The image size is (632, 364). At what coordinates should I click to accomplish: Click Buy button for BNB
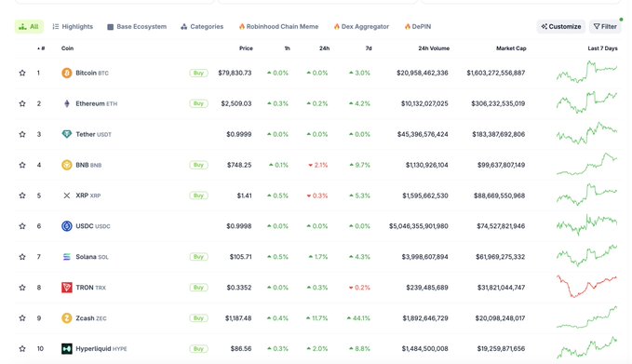(198, 165)
